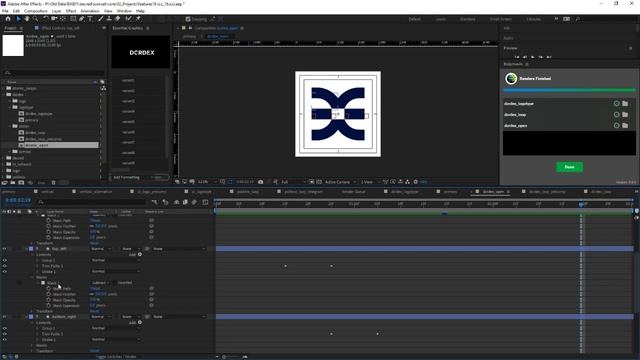This screenshot has height=360, width=640.
Task: Click Add button in first layer Contents
Action: click(x=135, y=254)
